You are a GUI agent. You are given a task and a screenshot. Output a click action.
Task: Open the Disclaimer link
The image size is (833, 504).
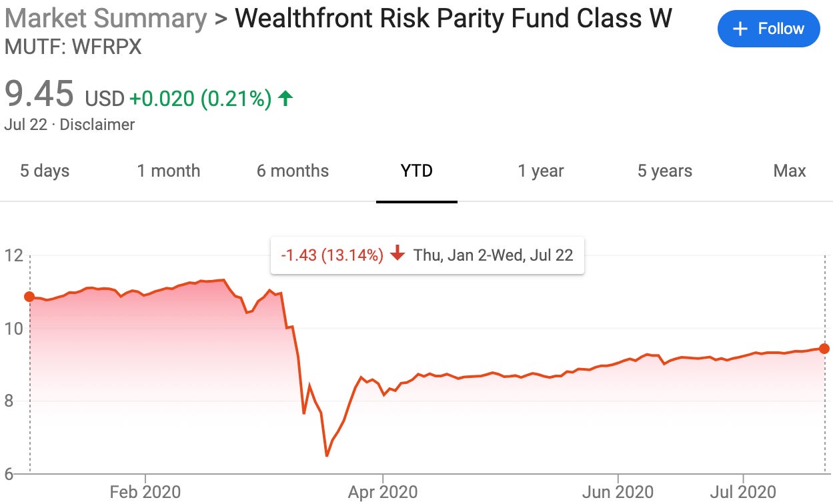[x=97, y=125]
